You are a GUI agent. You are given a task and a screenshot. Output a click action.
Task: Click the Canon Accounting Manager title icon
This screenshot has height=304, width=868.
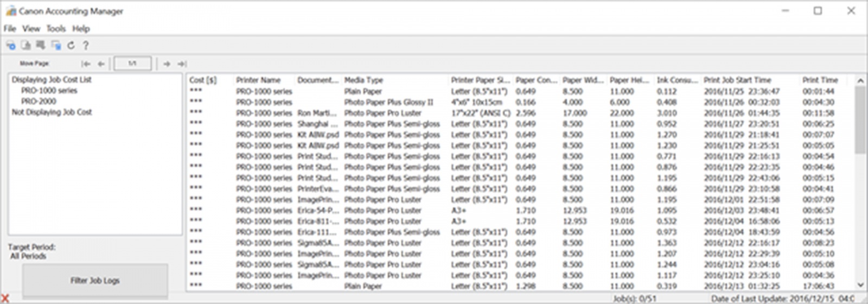(x=11, y=11)
